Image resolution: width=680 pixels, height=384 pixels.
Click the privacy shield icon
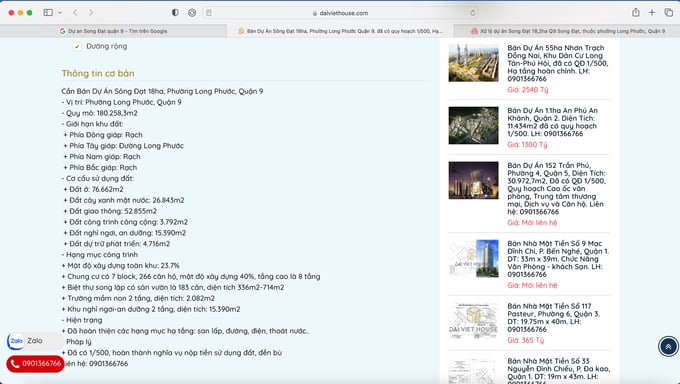click(x=175, y=13)
